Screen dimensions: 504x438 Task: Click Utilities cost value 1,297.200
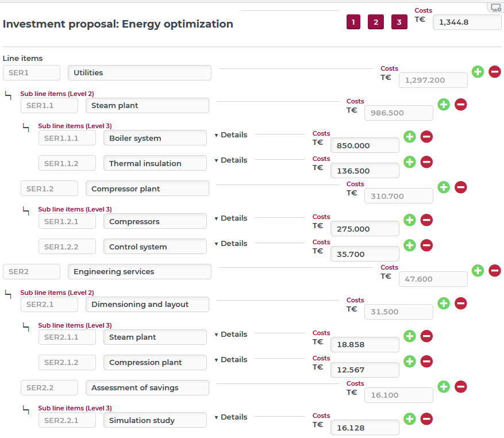point(433,80)
